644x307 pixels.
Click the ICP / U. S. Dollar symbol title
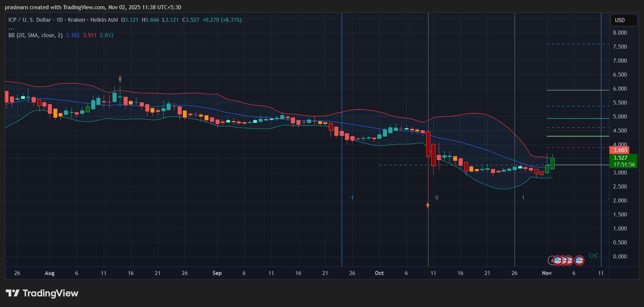(x=30, y=20)
